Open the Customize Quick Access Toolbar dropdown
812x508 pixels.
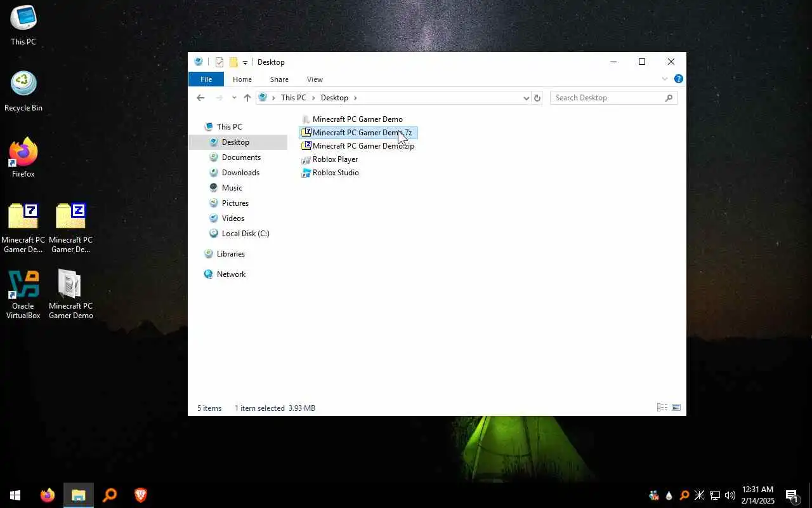(x=245, y=62)
